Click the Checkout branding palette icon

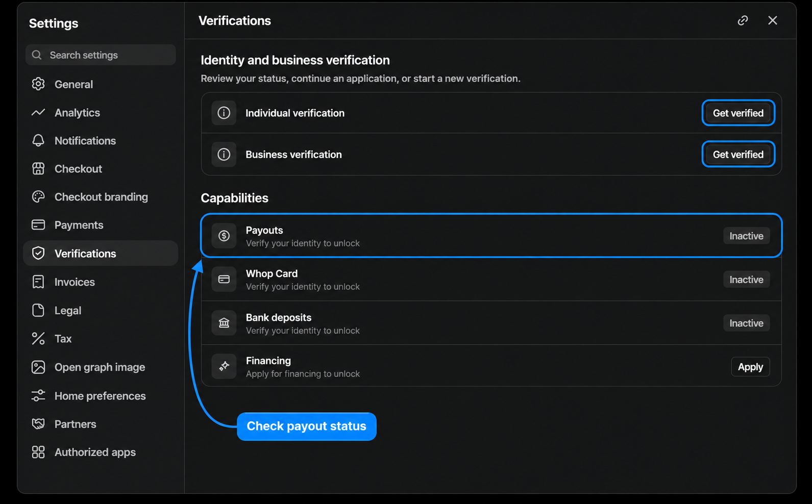(x=38, y=197)
